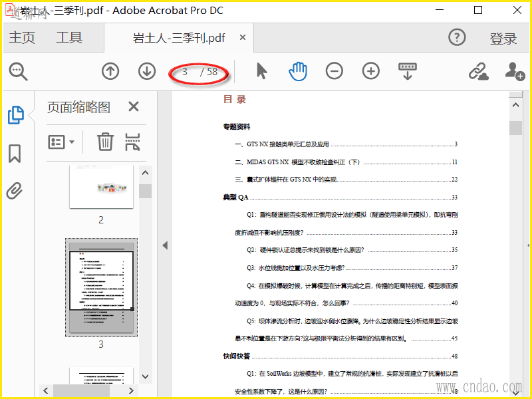Open the Help question mark icon
The image size is (532, 399).
coord(457,37)
